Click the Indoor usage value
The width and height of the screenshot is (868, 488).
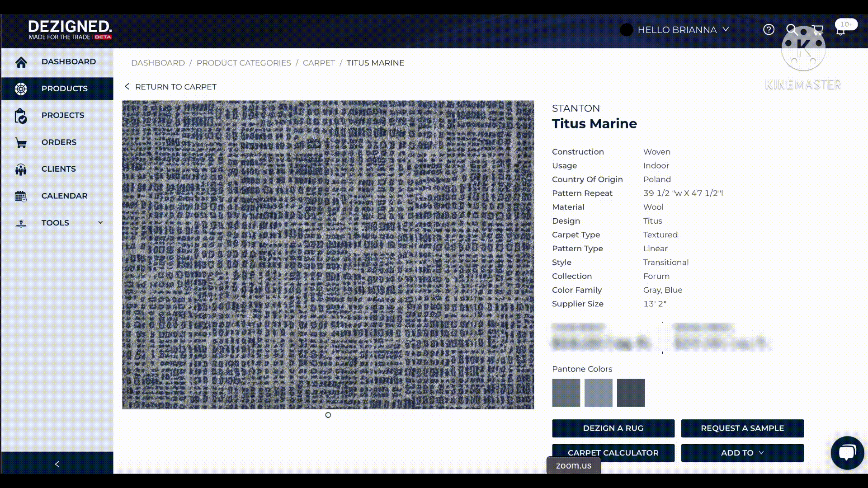(x=656, y=166)
